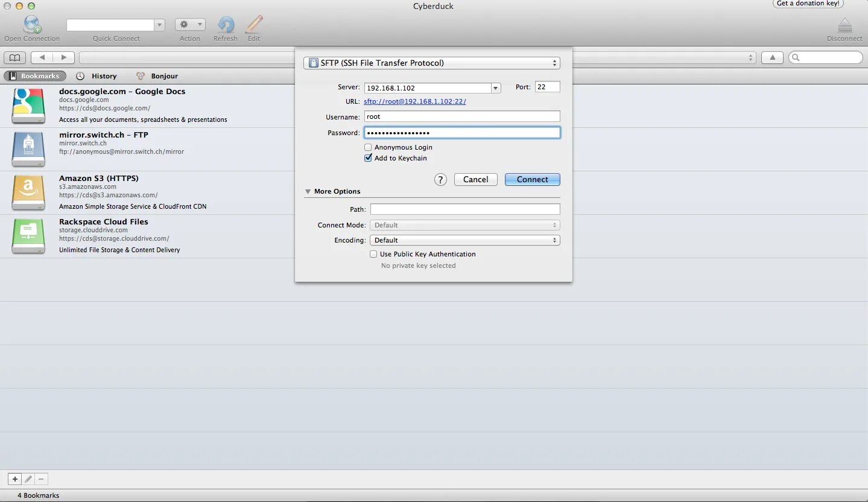The image size is (868, 502).
Task: Open the Action gear menu
Action: click(x=189, y=25)
